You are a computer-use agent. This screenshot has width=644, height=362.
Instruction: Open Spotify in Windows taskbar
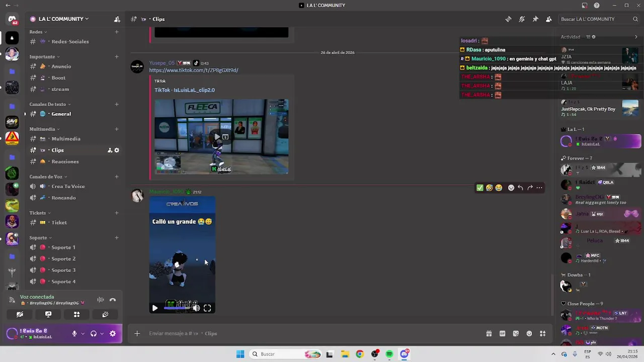point(389,354)
